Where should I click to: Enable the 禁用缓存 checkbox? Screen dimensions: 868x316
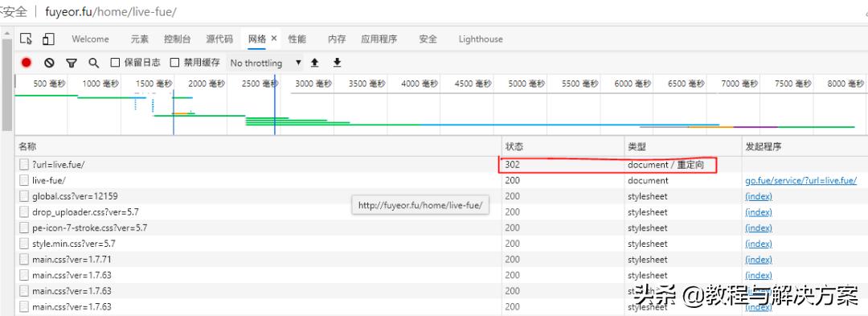click(174, 63)
